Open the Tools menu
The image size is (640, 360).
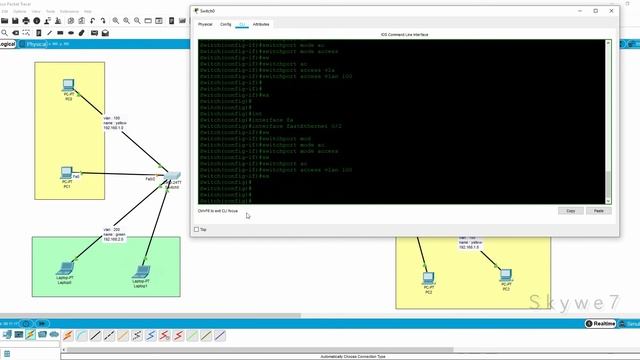click(50, 11)
